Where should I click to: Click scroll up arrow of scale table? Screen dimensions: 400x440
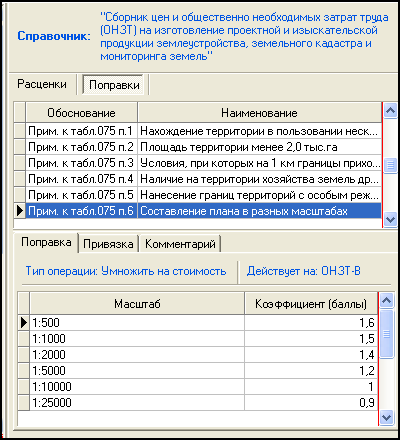click(387, 301)
